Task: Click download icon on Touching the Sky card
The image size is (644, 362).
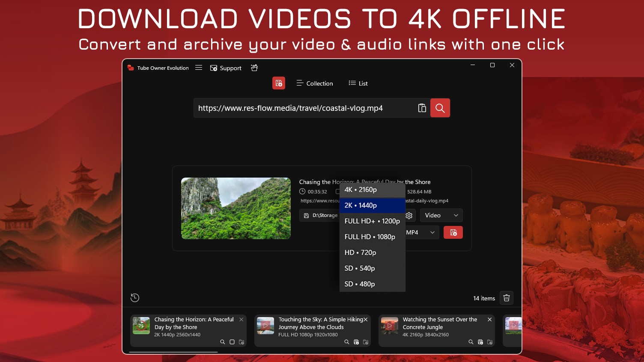Action: tap(356, 342)
